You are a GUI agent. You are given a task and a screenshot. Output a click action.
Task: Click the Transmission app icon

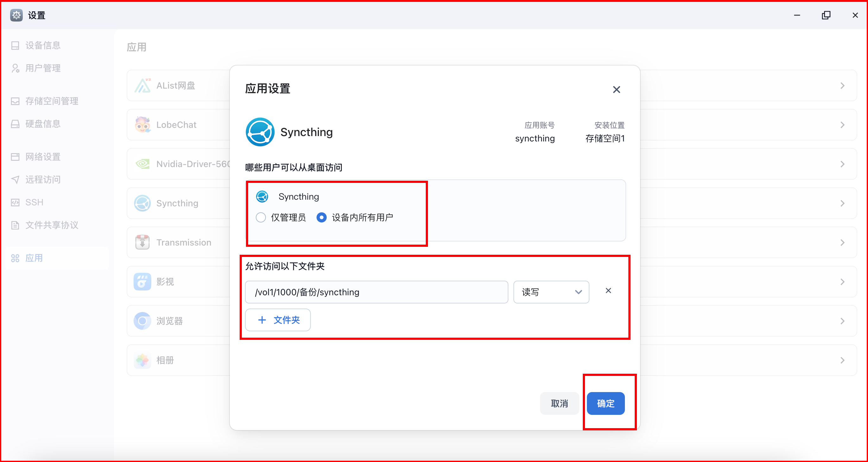click(x=142, y=242)
